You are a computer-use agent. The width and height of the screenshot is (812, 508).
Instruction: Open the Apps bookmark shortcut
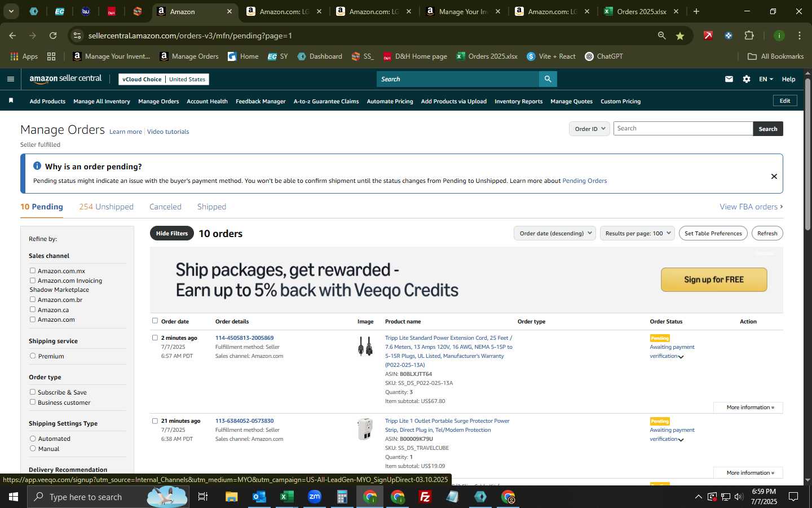[x=24, y=56]
